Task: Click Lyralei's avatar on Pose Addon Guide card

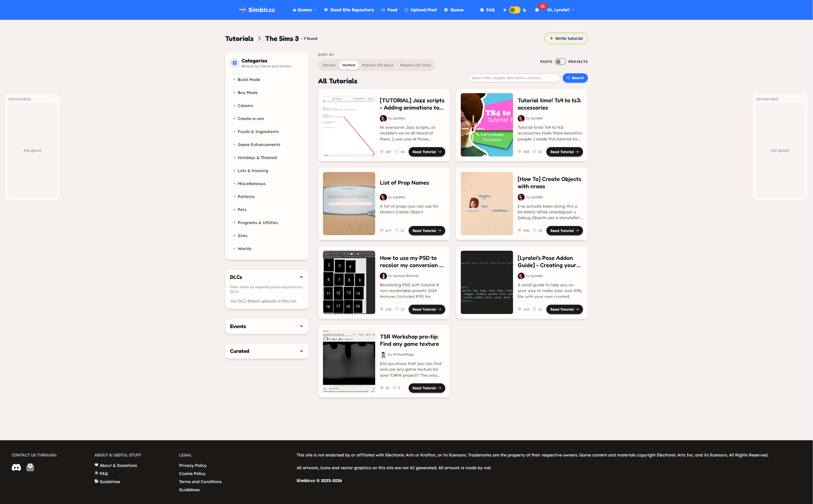Action: pos(521,276)
